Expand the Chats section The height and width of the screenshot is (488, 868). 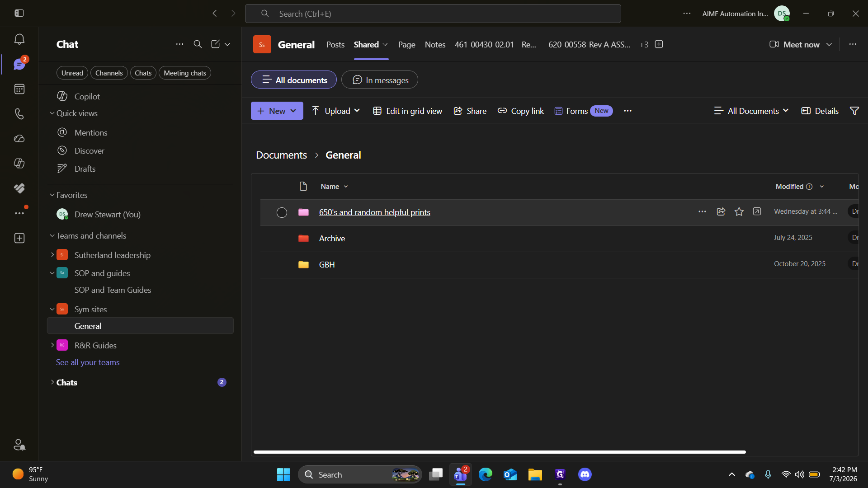pyautogui.click(x=52, y=382)
